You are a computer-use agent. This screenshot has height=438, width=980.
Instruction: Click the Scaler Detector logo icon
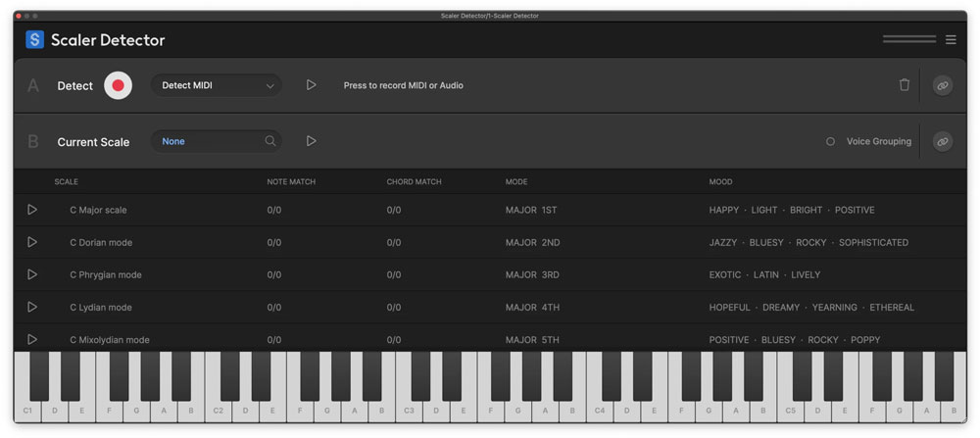pyautogui.click(x=35, y=40)
